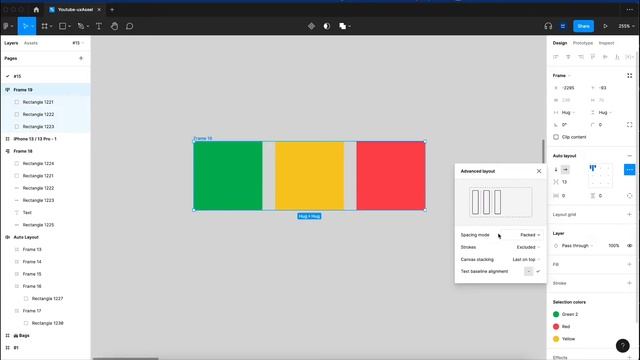Viewport: 640px width, 360px height.
Task: Open Advanced layout three-dots button
Action: [629, 169]
